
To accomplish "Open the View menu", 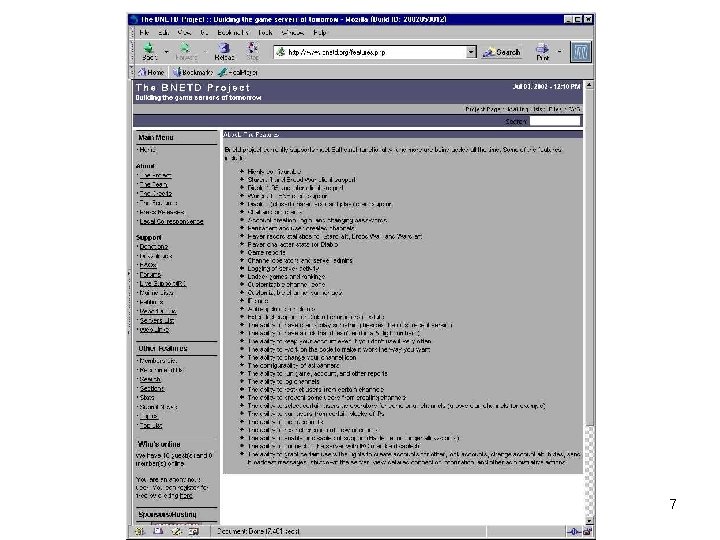I will tap(184, 33).
